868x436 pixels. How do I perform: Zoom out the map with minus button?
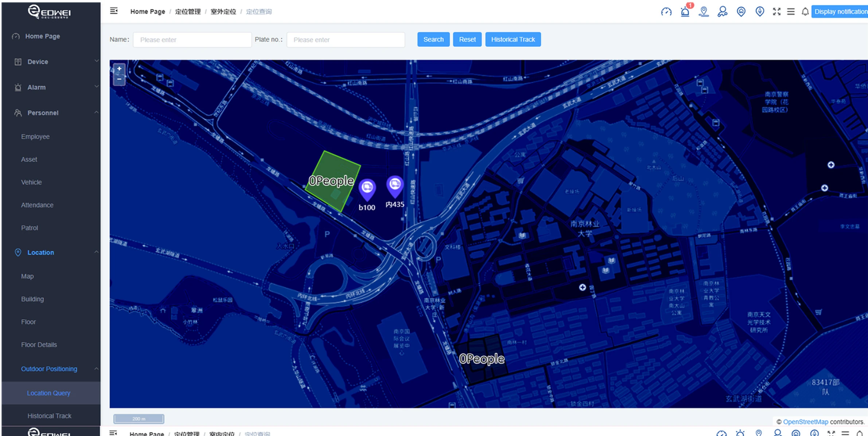(x=119, y=79)
